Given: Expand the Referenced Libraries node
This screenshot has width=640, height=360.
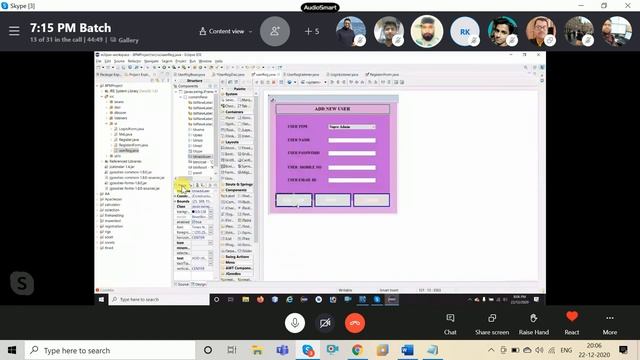Looking at the screenshot, I should click(x=102, y=161).
